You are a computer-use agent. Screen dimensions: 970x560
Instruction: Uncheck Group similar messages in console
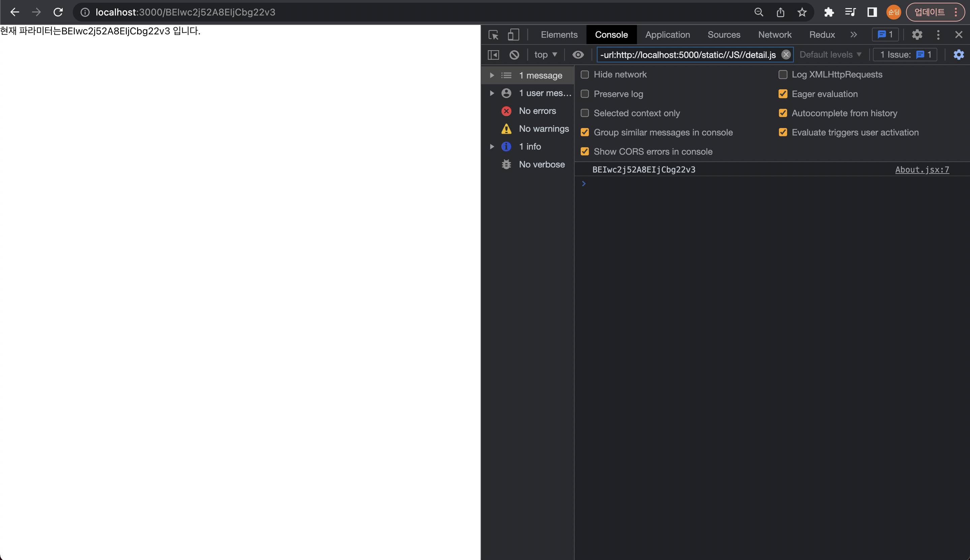pos(585,132)
